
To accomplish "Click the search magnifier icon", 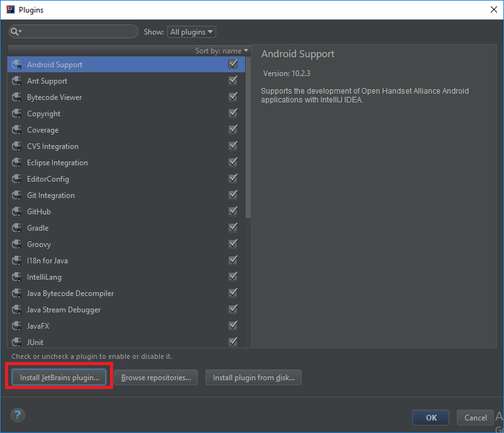I will [x=16, y=31].
